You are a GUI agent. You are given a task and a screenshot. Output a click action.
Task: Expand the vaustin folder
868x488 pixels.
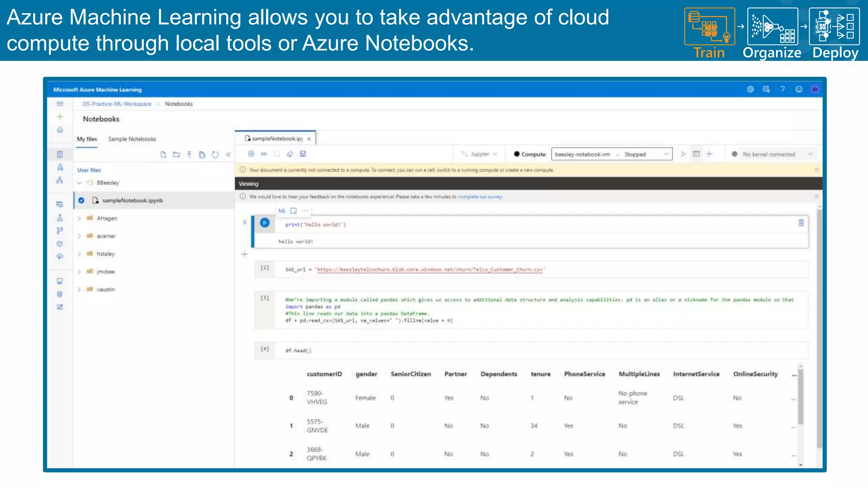[79, 290]
